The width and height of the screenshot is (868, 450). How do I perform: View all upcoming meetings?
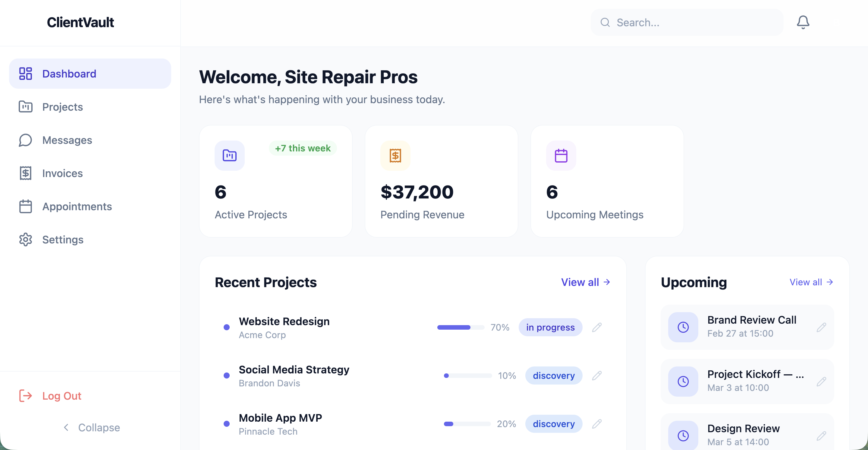point(811,282)
